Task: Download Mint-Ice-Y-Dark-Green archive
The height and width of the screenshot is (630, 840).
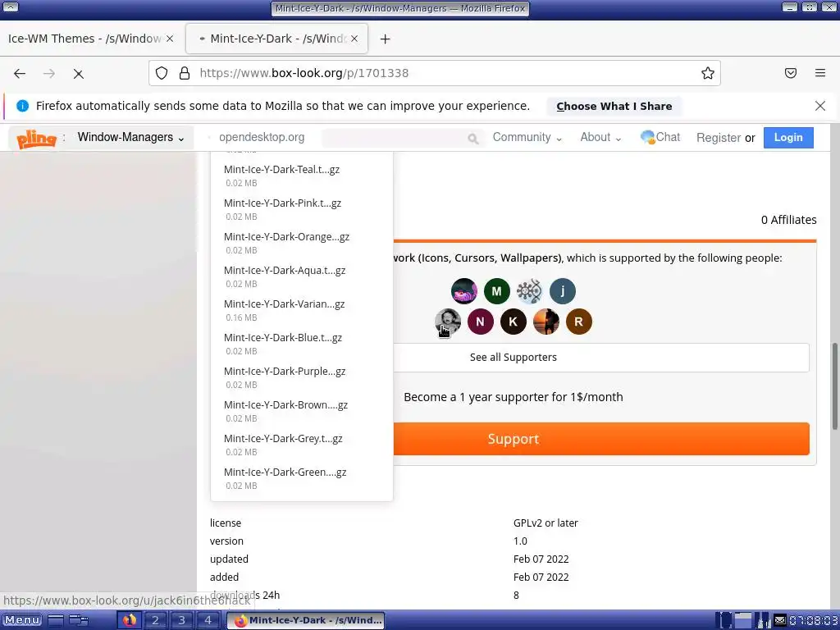Action: pos(285,472)
